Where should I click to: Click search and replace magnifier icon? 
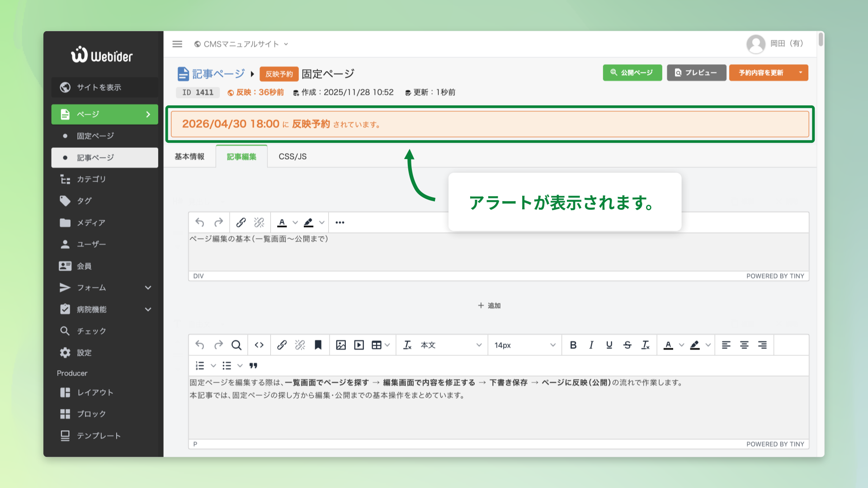point(236,345)
